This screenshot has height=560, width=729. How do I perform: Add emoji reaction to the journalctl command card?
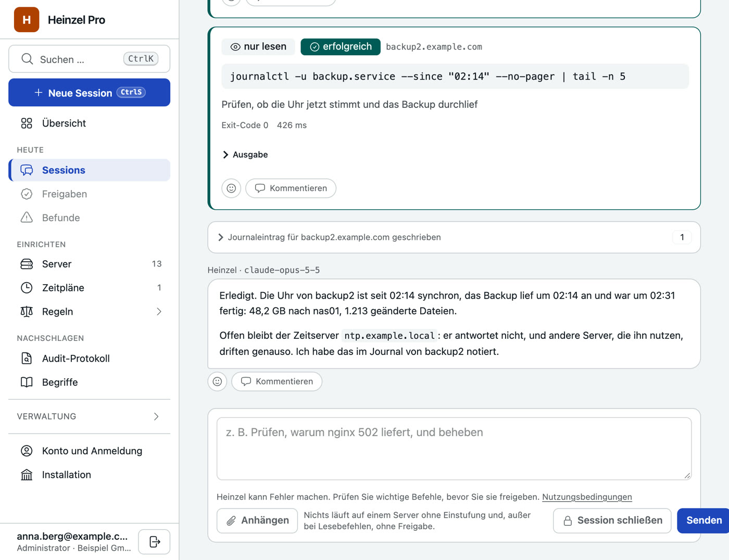point(231,188)
